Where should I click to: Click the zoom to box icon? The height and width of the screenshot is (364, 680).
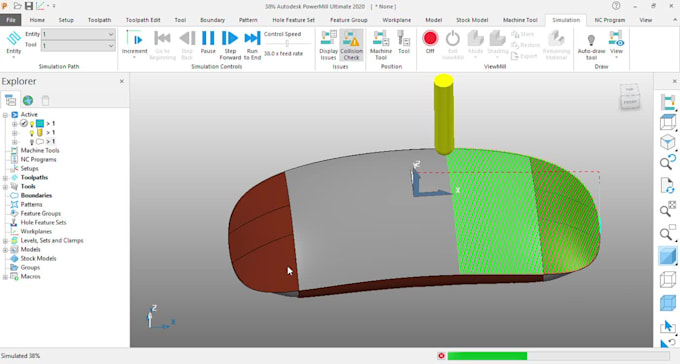tap(667, 233)
